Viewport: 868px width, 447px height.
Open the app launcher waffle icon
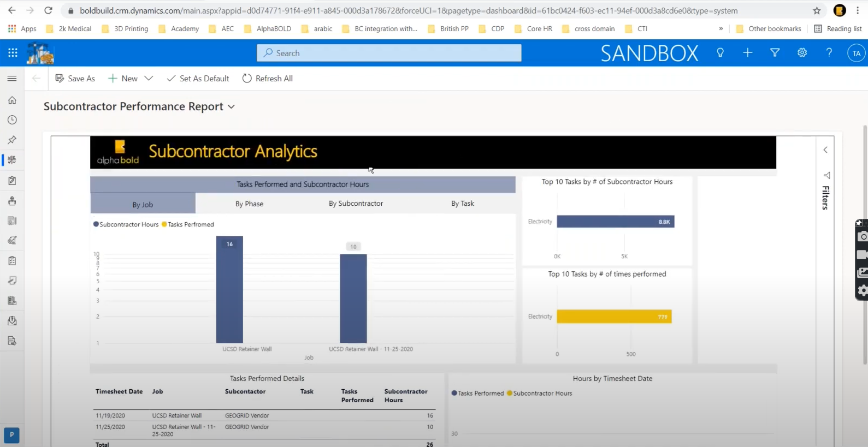coord(13,53)
